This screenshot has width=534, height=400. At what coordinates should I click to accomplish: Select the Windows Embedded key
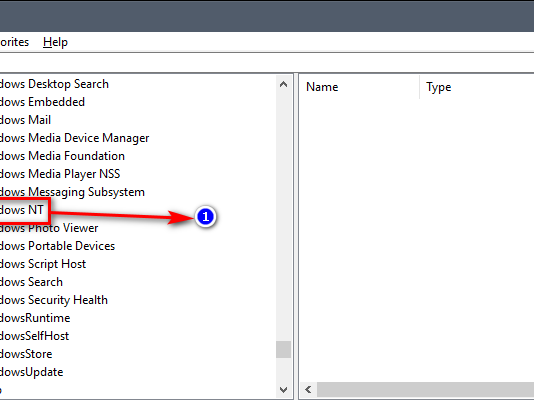42,102
